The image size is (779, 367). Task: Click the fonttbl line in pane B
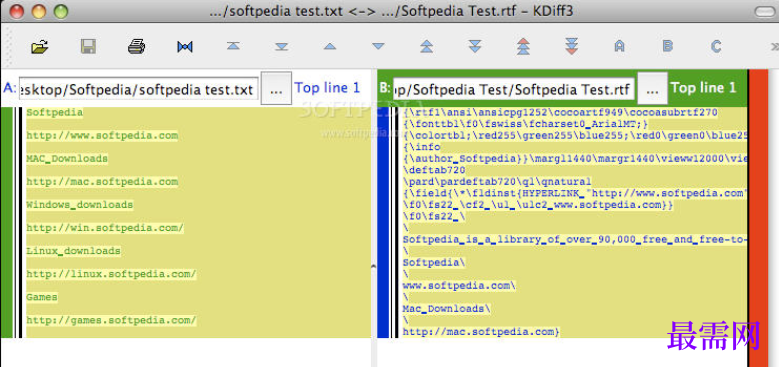[526, 124]
